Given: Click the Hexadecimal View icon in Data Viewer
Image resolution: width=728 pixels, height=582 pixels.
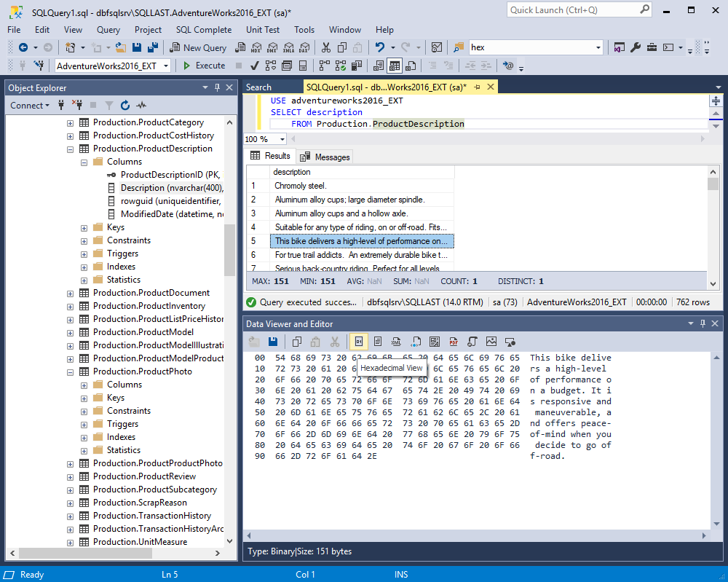Looking at the screenshot, I should click(x=359, y=342).
